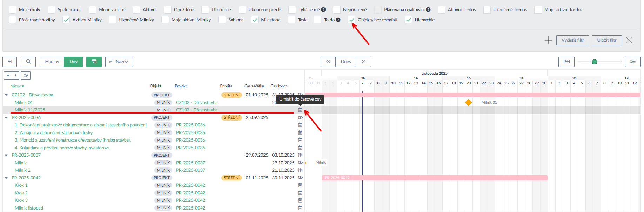644x212 pixels.
Task: Collapse the PR-2025-0037 tree node
Action: pos(6,155)
